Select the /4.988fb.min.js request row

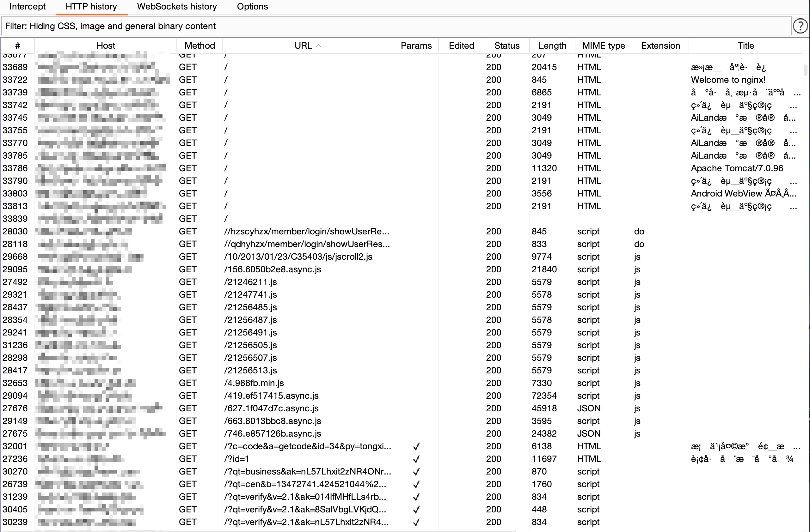254,383
